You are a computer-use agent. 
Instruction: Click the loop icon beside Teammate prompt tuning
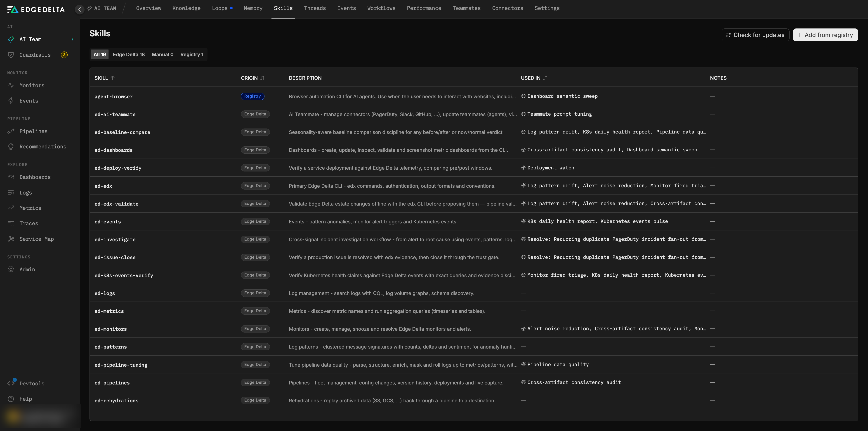[x=523, y=114]
